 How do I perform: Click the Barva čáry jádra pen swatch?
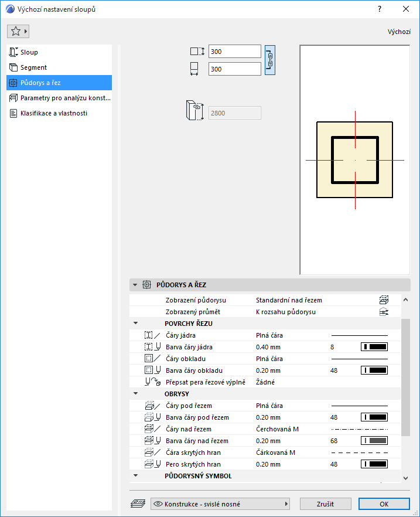pos(374,347)
